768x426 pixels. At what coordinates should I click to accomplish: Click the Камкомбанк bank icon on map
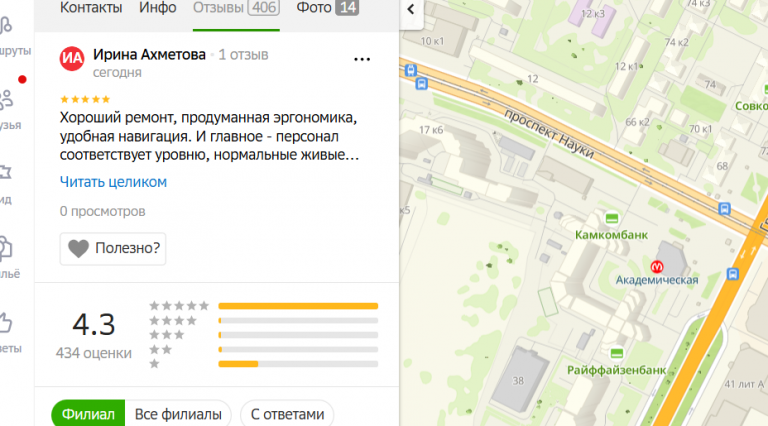click(612, 218)
